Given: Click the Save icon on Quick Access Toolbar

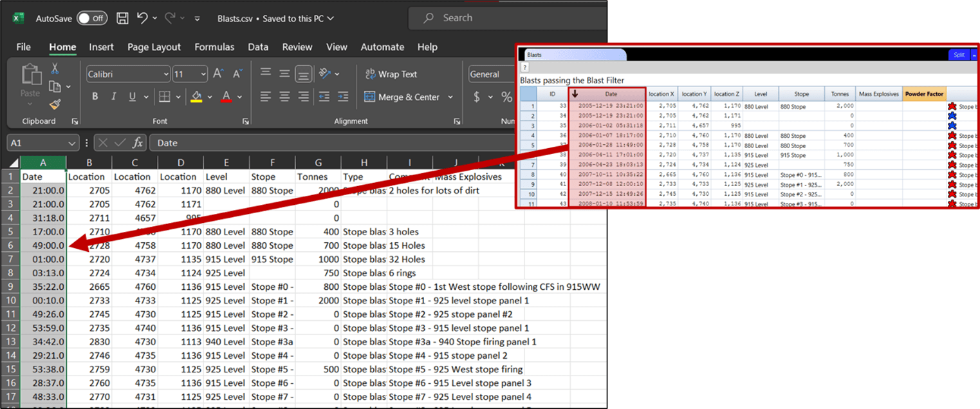Looking at the screenshot, I should (122, 17).
